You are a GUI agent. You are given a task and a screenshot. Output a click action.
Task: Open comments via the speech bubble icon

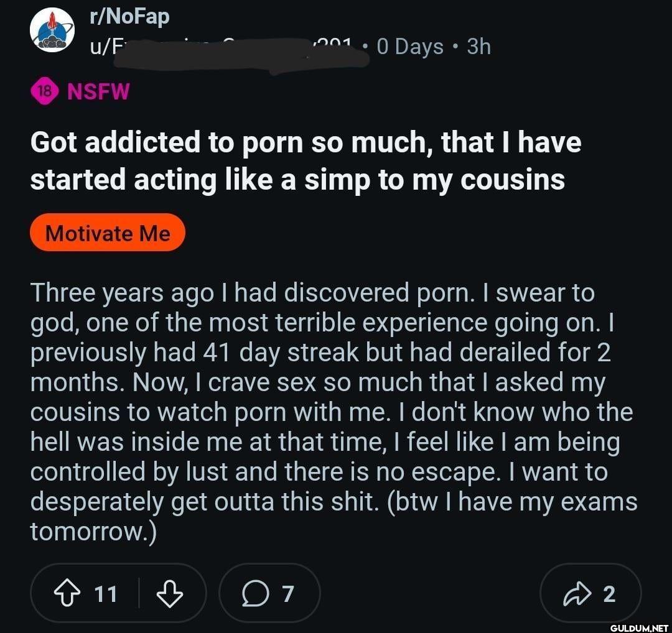pyautogui.click(x=253, y=594)
